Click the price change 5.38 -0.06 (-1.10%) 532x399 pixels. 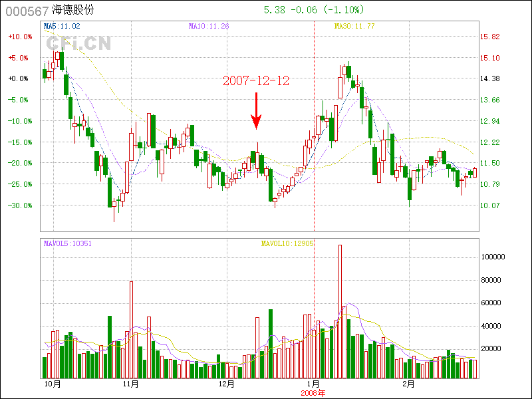pyautogui.click(x=314, y=10)
